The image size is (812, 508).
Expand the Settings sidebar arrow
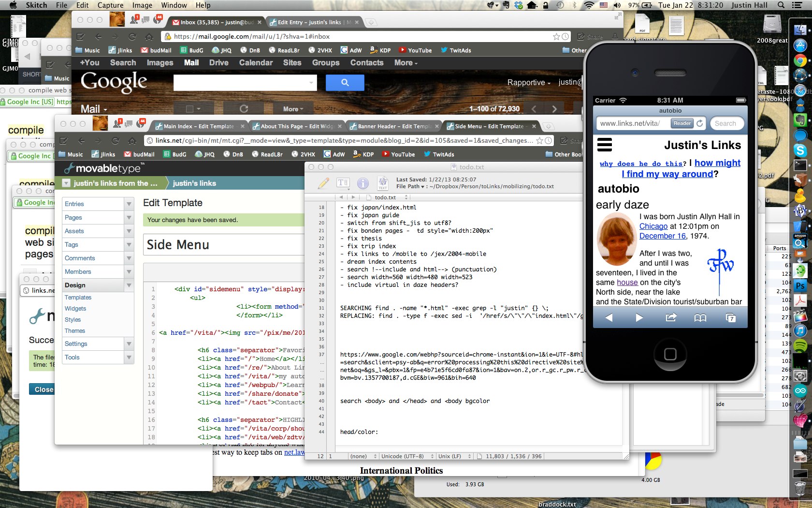129,344
